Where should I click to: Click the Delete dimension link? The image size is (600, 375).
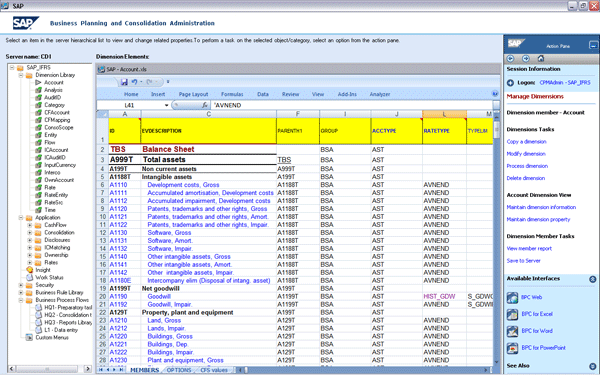[525, 178]
